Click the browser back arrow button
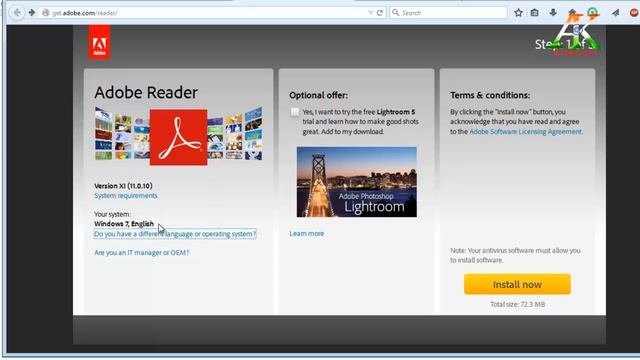Viewport: 640px width, 360px height. tap(17, 13)
